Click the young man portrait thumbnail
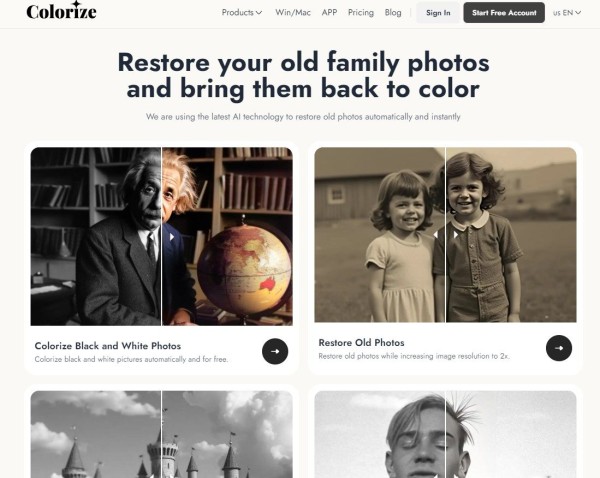Image resolution: width=600 pixels, height=478 pixels. tap(445, 434)
